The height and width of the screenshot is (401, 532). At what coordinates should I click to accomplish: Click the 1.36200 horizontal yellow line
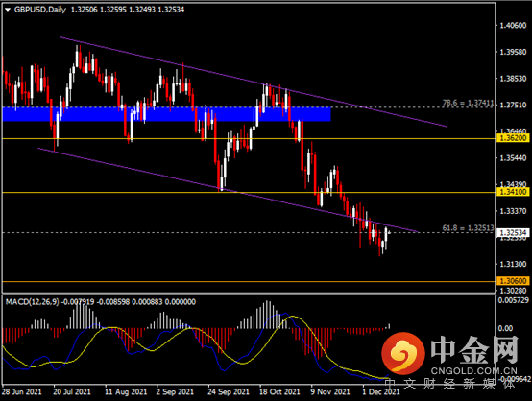(x=249, y=139)
